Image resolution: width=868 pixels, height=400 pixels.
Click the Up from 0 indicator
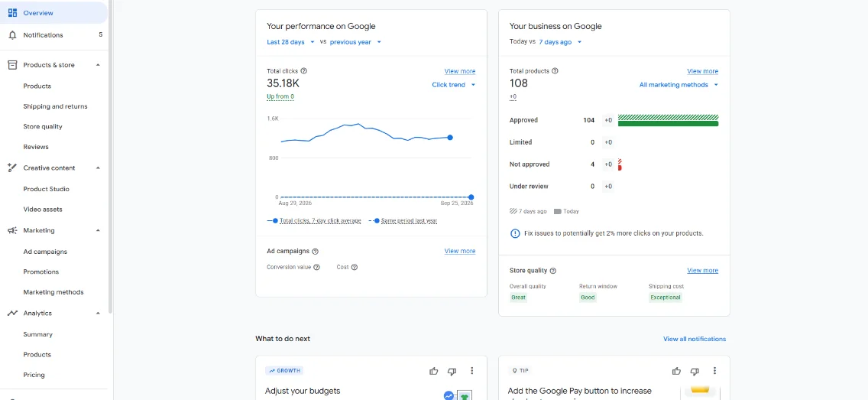[280, 97]
